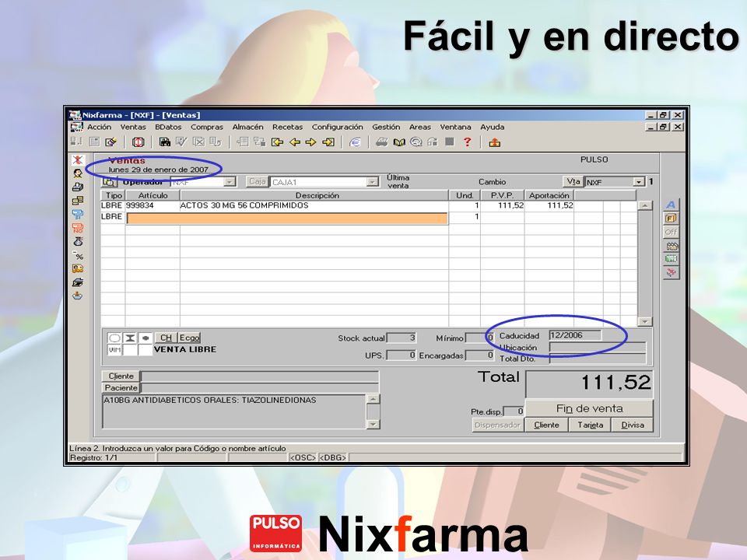Click the Divisa button
Viewport: 747px width, 560px height.
pyautogui.click(x=632, y=425)
